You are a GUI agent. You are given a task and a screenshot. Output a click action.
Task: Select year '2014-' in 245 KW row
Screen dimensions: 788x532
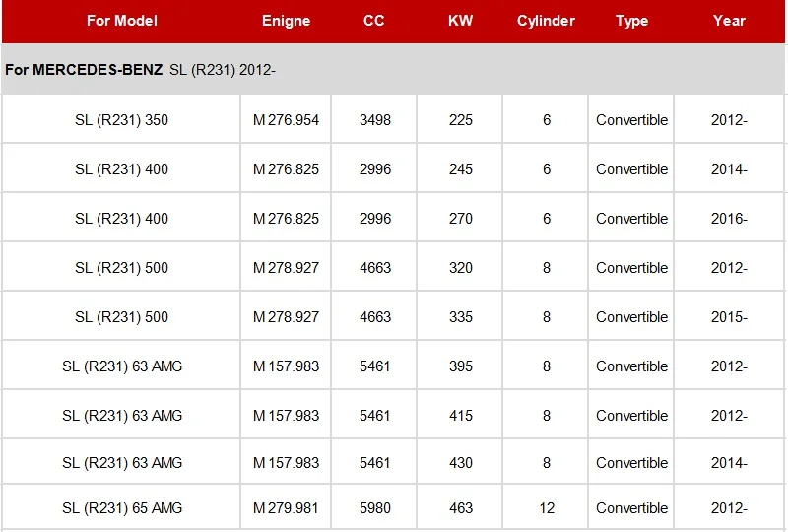729,169
